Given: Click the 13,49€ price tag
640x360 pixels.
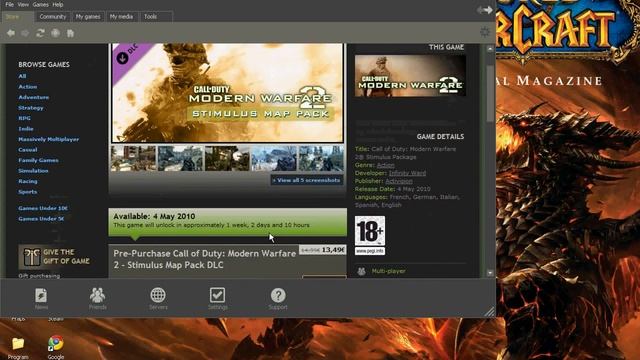Looking at the screenshot, I should pyautogui.click(x=322, y=250).
